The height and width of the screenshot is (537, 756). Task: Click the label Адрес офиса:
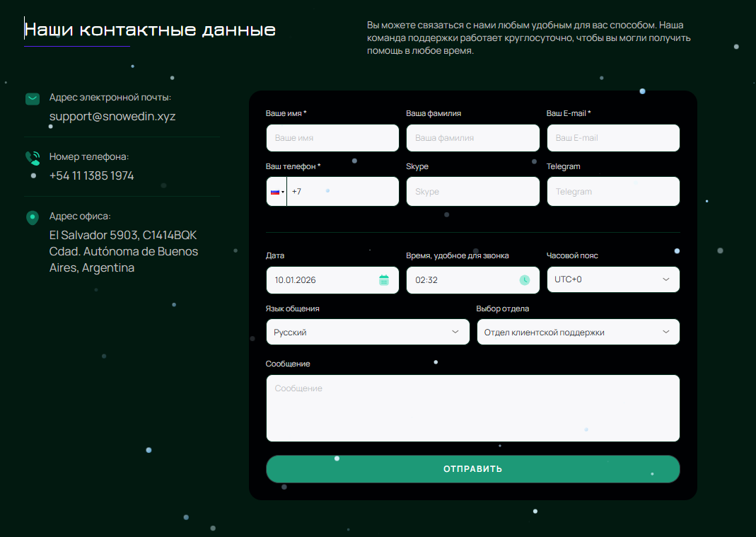click(x=80, y=216)
